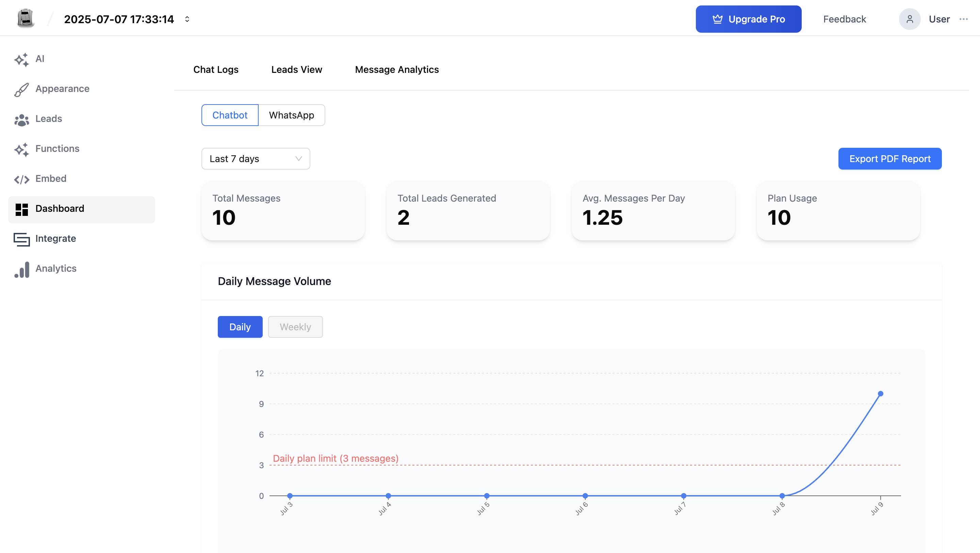980x553 pixels.
Task: Open the Chat Logs tab
Action: click(x=216, y=70)
